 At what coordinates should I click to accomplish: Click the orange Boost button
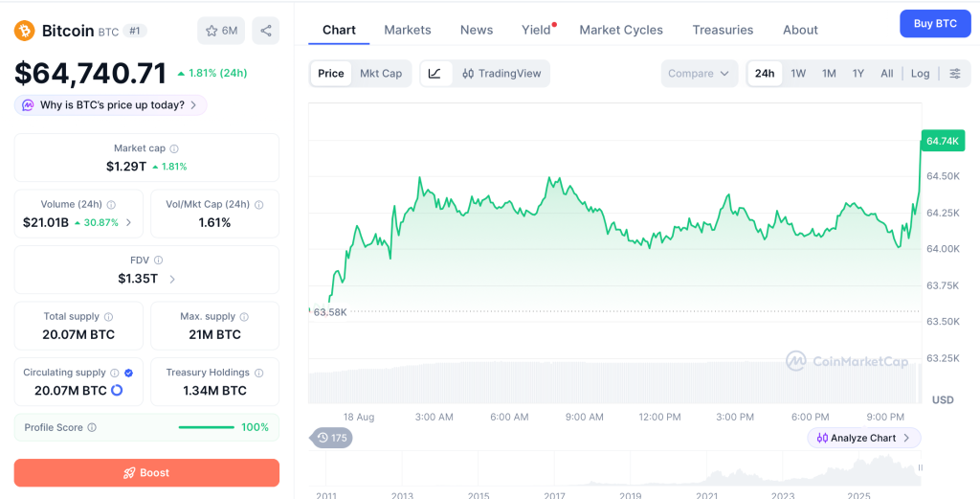pos(146,473)
